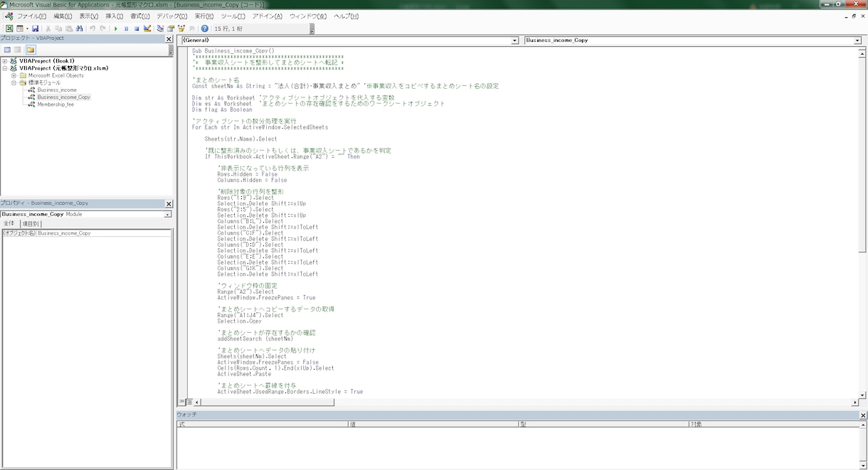
Task: Open the デバッグ(D) menu
Action: coord(172,16)
